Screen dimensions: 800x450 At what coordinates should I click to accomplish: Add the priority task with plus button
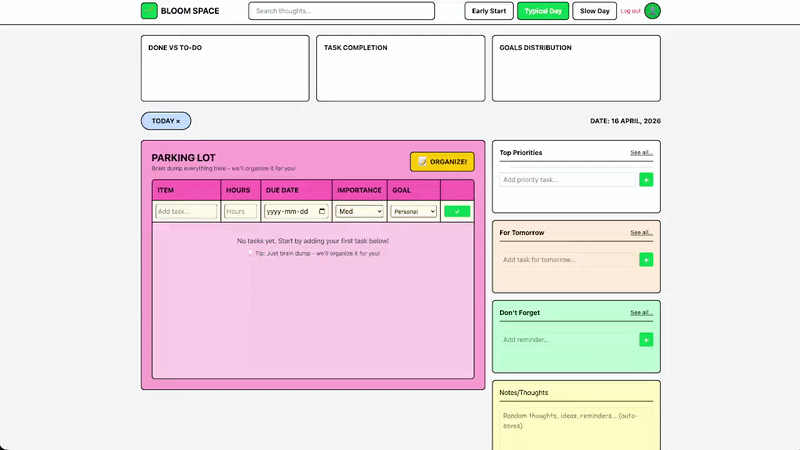pyautogui.click(x=646, y=180)
